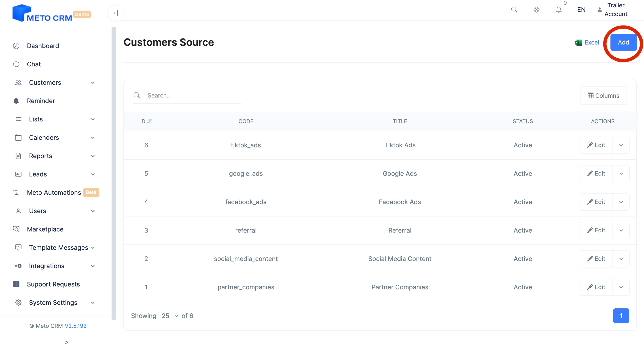The width and height of the screenshot is (644, 352).
Task: Expand the Reports menu chevron
Action: pyautogui.click(x=93, y=156)
